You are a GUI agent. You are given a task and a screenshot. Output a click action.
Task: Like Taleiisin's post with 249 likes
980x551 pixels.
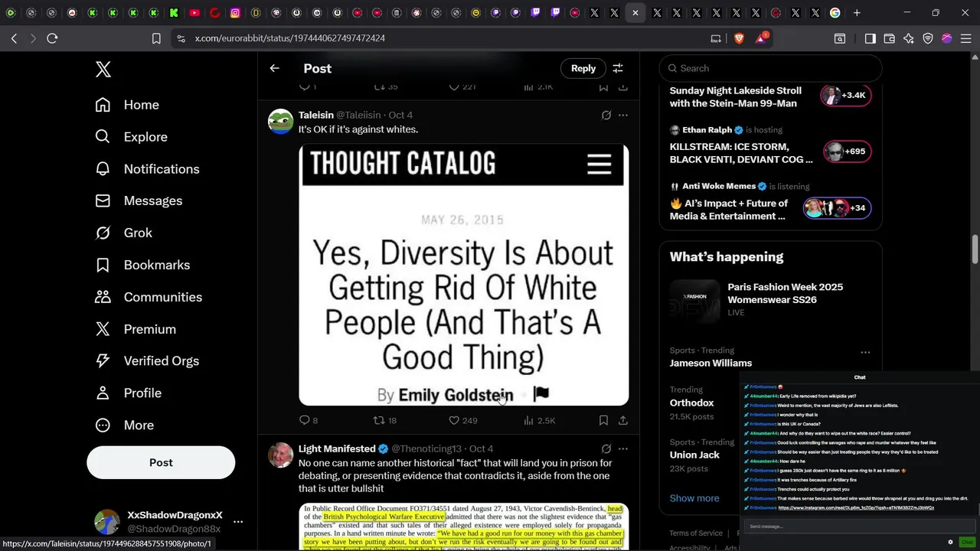coord(462,420)
